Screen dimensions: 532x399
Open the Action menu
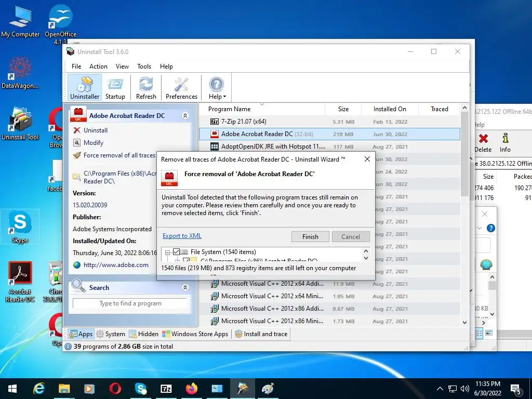coord(98,66)
